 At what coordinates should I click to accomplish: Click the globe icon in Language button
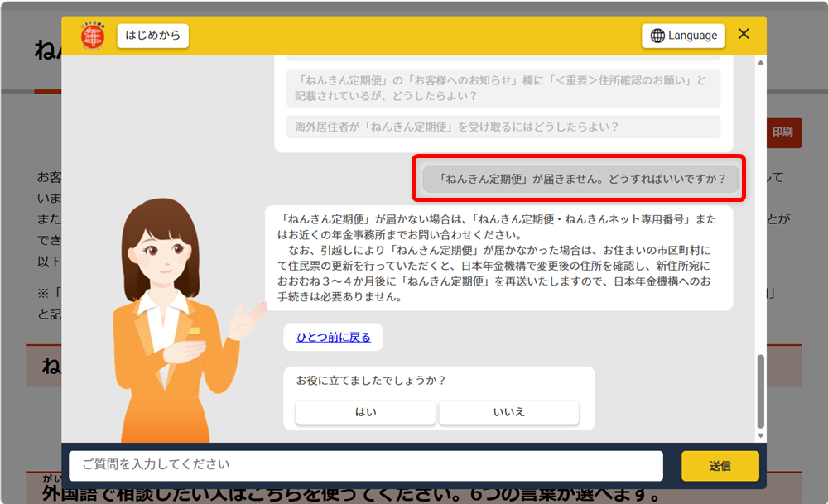pos(657,36)
